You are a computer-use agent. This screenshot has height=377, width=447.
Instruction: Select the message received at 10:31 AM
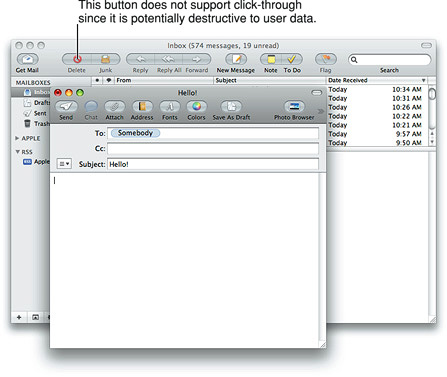point(377,98)
